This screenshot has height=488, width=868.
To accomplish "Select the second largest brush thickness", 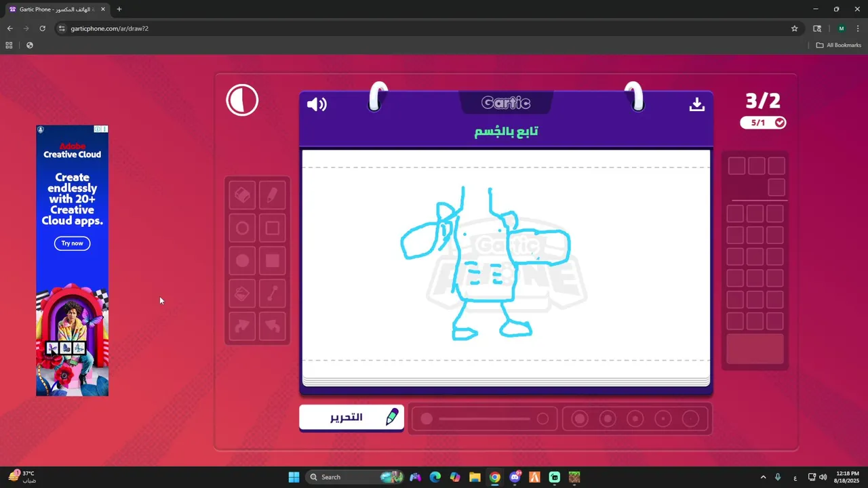I will point(608,419).
